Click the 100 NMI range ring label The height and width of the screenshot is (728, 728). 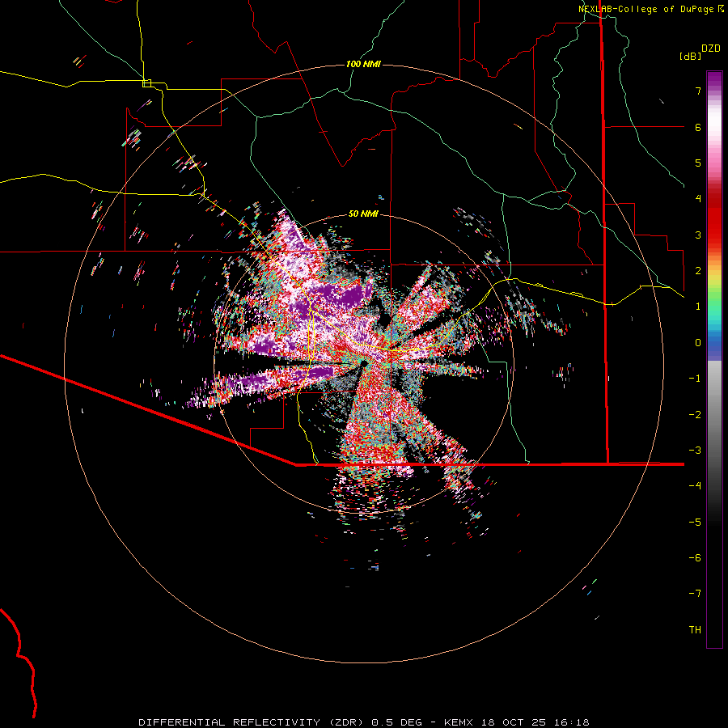pyautogui.click(x=363, y=64)
